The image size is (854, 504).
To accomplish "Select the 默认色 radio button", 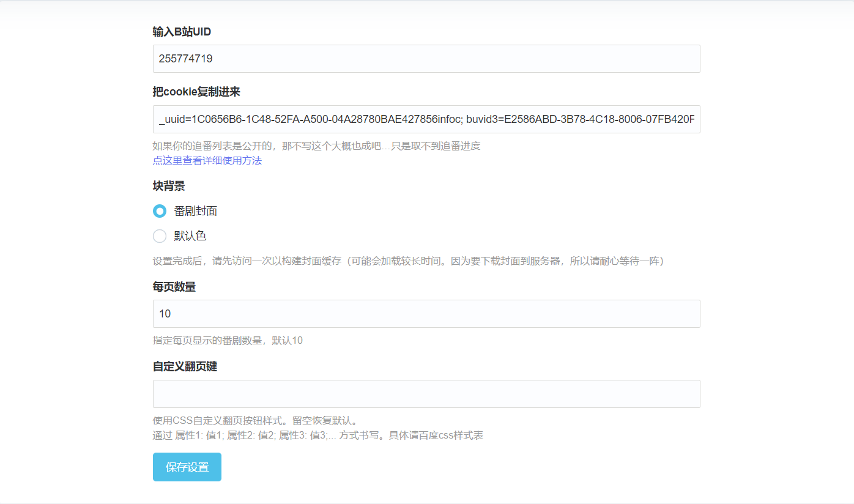I will tap(160, 236).
